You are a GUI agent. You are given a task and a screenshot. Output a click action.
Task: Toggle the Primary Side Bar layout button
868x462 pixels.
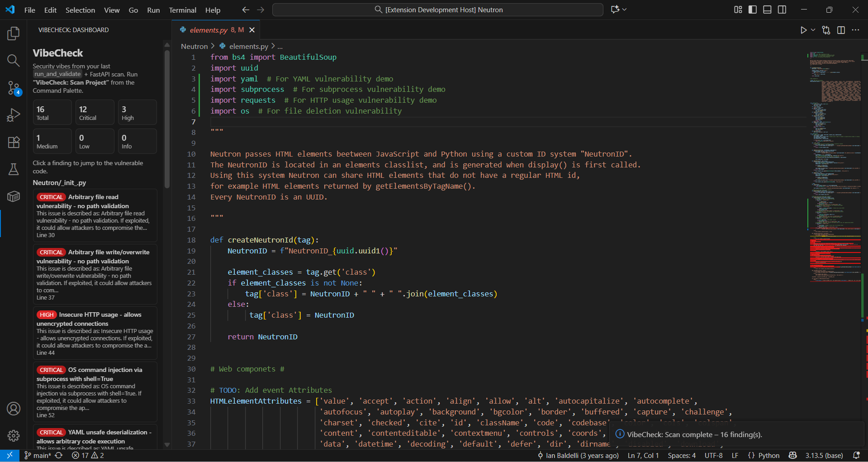point(753,10)
